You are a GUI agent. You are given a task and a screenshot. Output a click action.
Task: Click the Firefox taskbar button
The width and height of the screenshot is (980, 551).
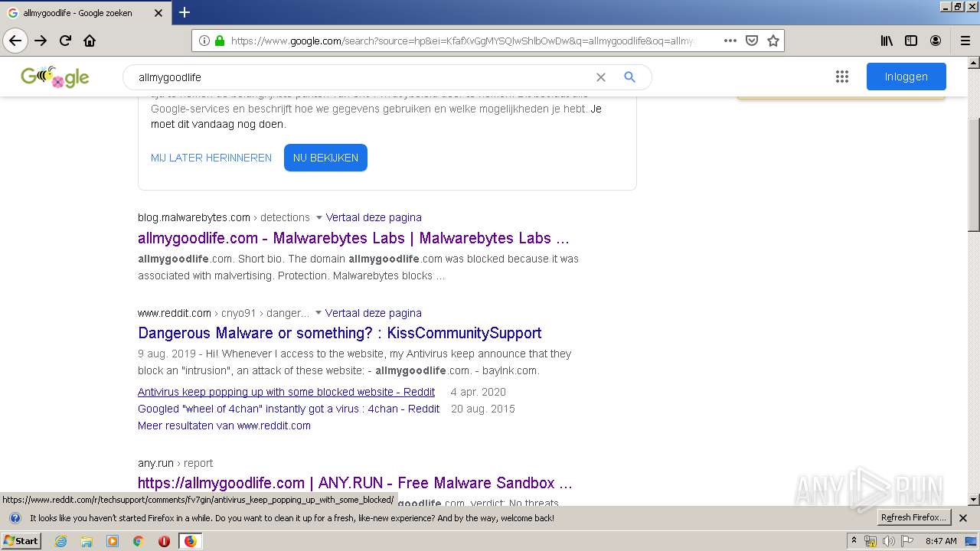tap(190, 541)
